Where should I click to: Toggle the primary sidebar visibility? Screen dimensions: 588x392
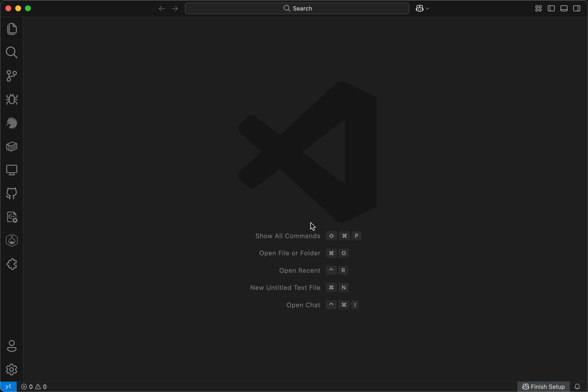(551, 8)
